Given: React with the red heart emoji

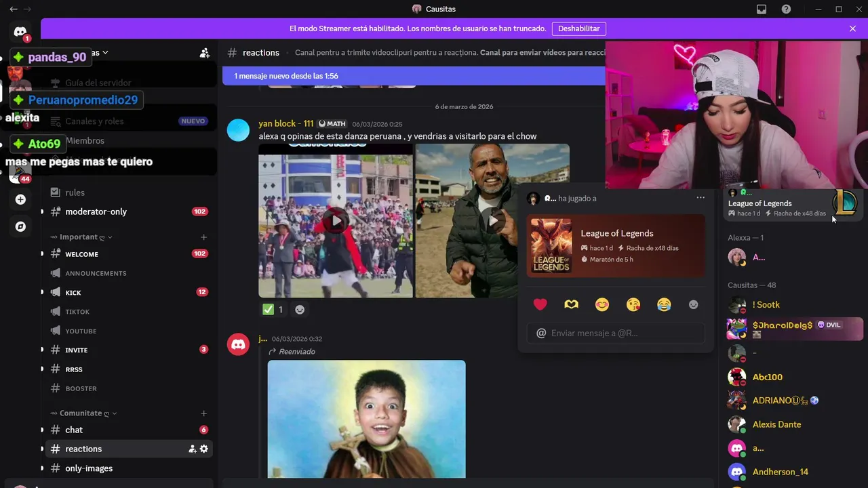Looking at the screenshot, I should [x=540, y=305].
